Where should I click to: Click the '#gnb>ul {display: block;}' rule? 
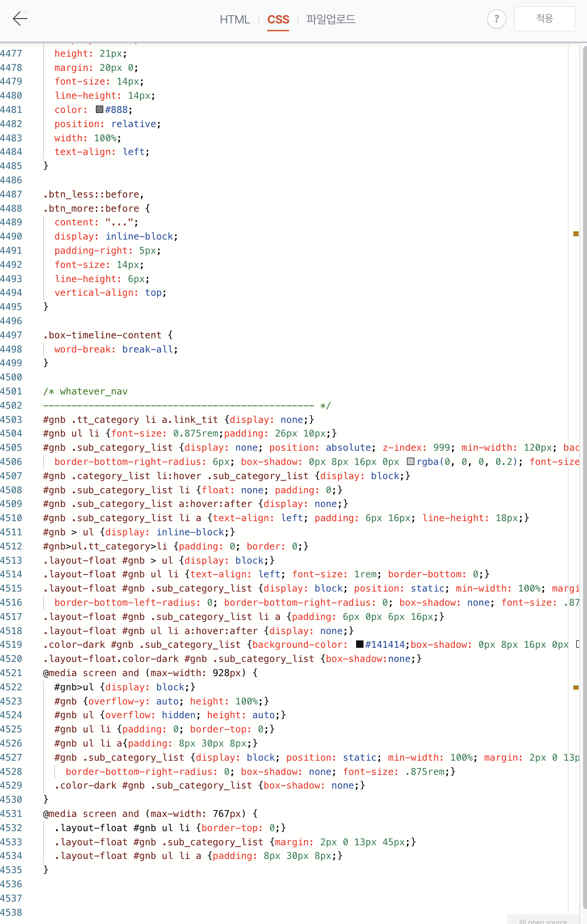[125, 687]
